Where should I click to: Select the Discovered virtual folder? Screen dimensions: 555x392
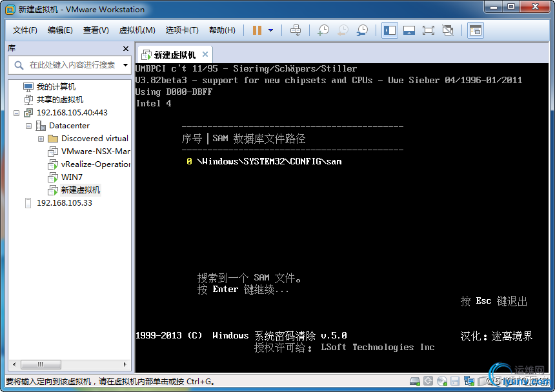94,139
